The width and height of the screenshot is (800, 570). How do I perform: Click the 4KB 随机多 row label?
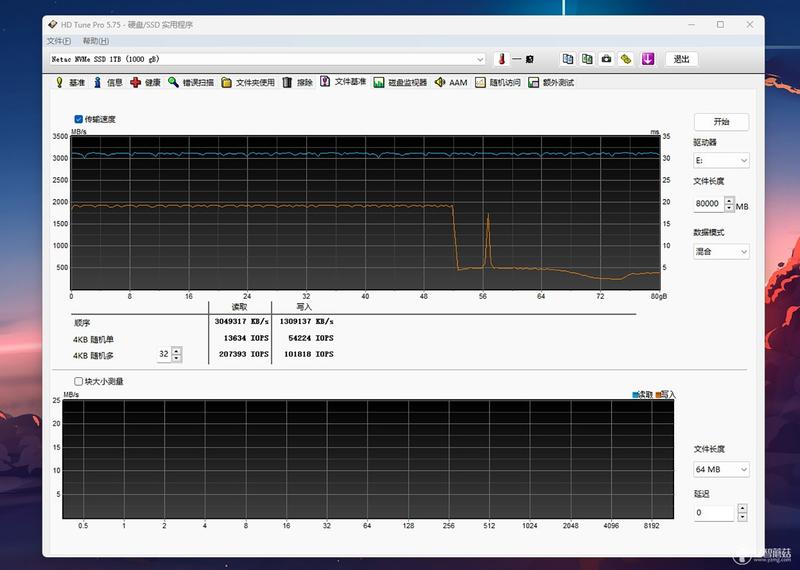pos(93,356)
